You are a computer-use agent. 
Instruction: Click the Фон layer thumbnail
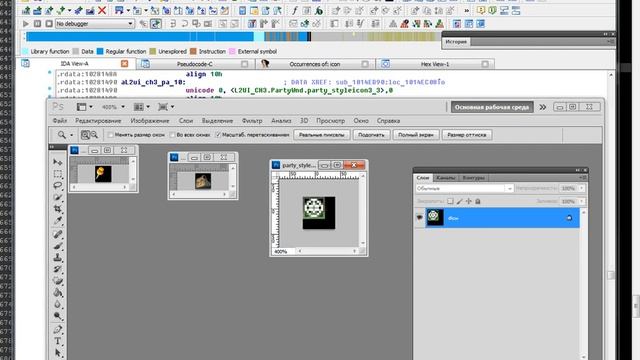click(x=435, y=217)
